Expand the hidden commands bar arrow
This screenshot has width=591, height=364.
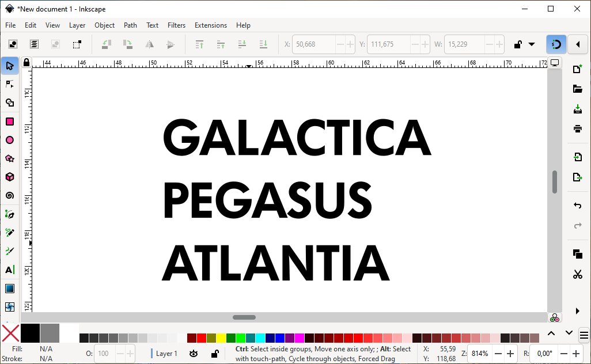pos(577,311)
